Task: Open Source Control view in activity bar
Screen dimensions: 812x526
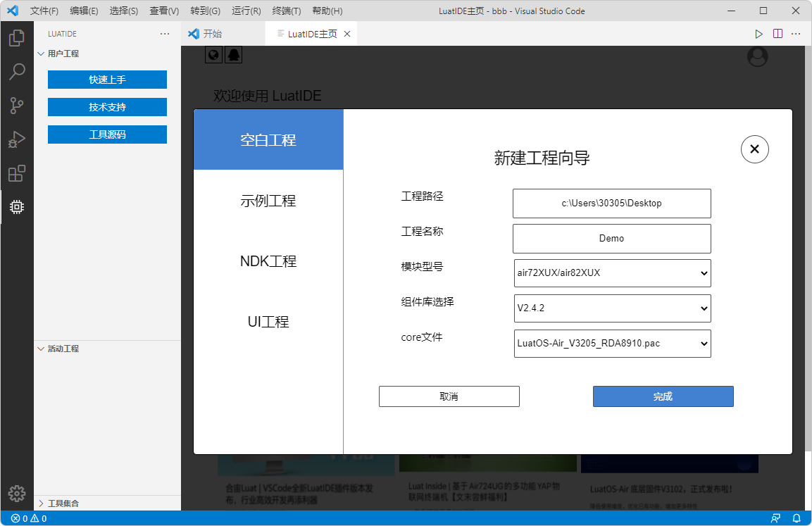Action: 17,106
